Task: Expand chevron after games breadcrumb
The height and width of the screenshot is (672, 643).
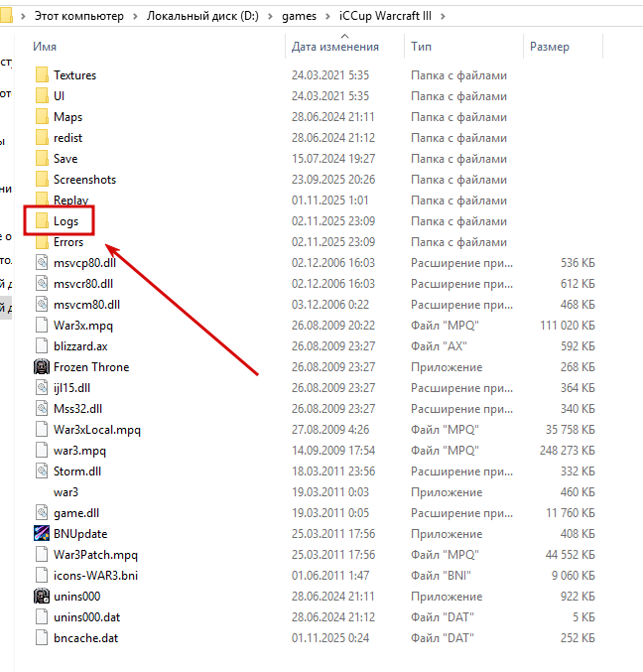Action: click(x=327, y=16)
